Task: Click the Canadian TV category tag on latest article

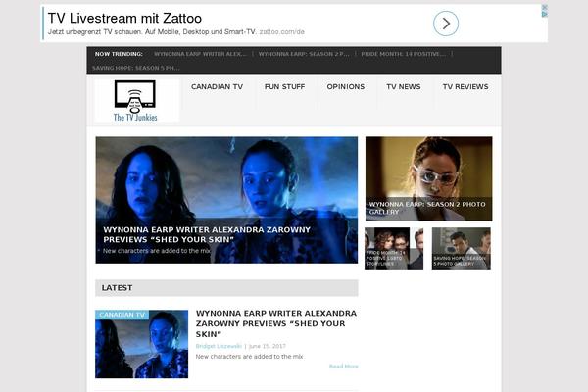Action: [x=122, y=315]
